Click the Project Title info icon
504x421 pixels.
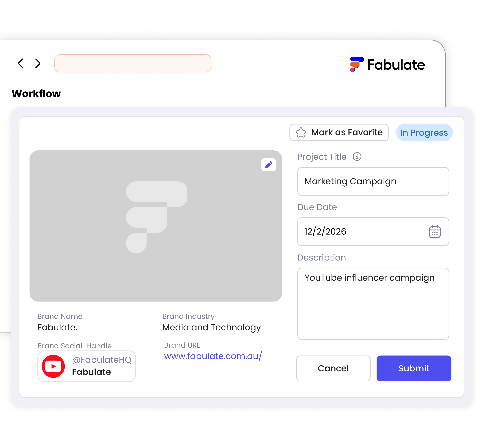pyautogui.click(x=357, y=157)
